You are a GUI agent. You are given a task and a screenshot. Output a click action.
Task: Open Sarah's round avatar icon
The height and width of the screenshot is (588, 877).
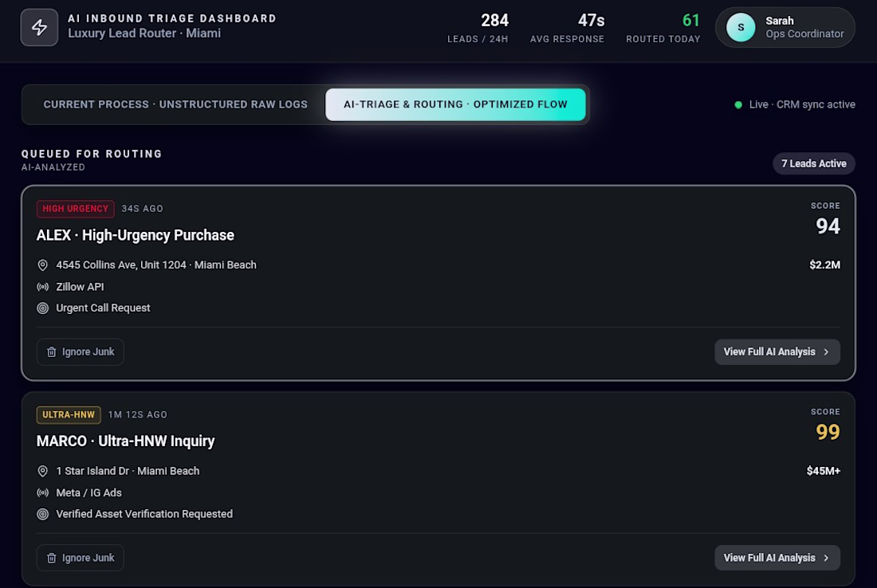pos(741,27)
